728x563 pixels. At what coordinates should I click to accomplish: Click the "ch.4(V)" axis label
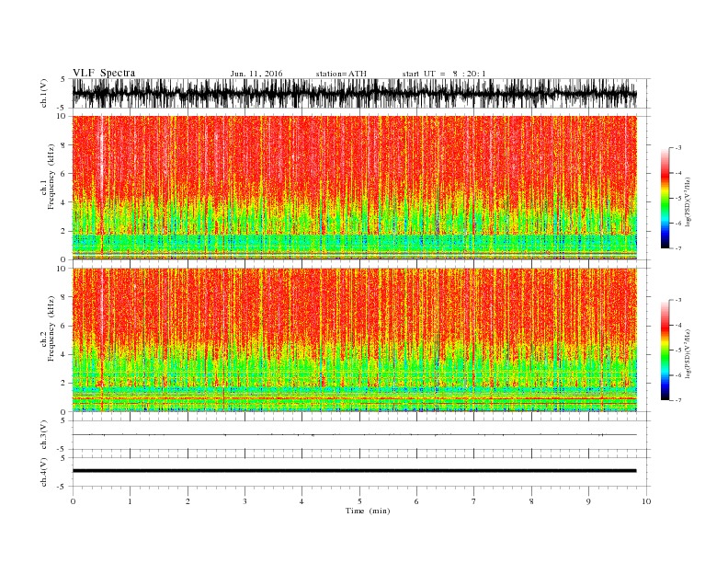click(x=44, y=472)
